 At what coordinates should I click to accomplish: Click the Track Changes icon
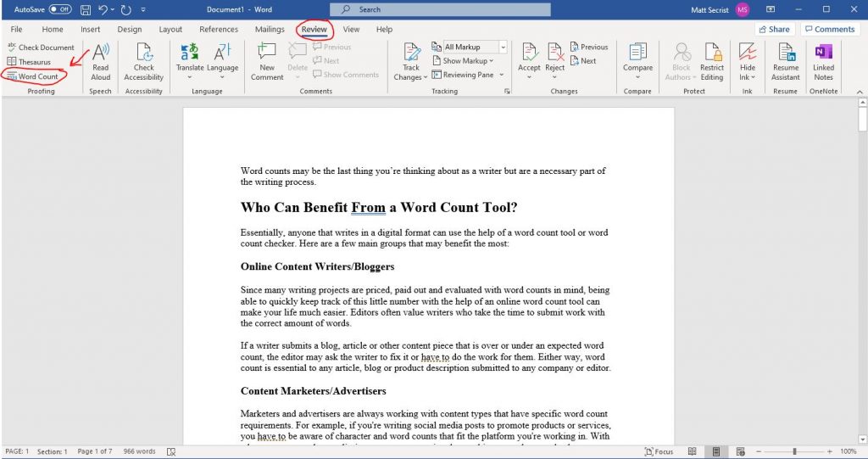click(x=411, y=53)
